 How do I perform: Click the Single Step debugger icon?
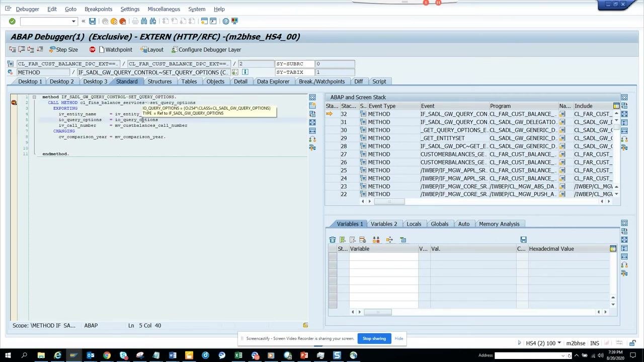pos(12,49)
